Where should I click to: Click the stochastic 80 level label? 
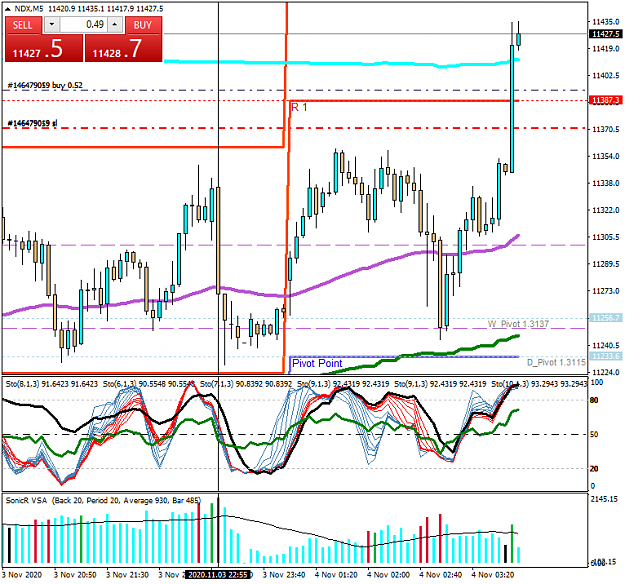tap(594, 400)
